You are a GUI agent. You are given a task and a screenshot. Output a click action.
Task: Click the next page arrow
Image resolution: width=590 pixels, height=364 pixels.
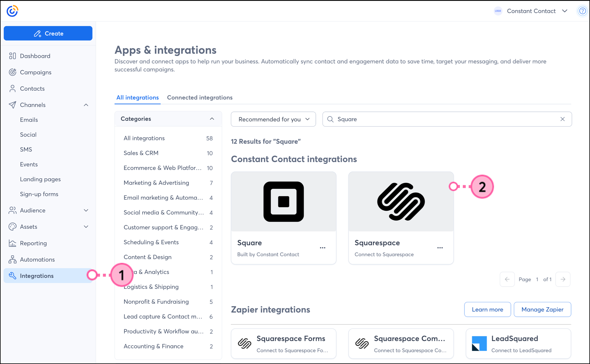click(563, 279)
